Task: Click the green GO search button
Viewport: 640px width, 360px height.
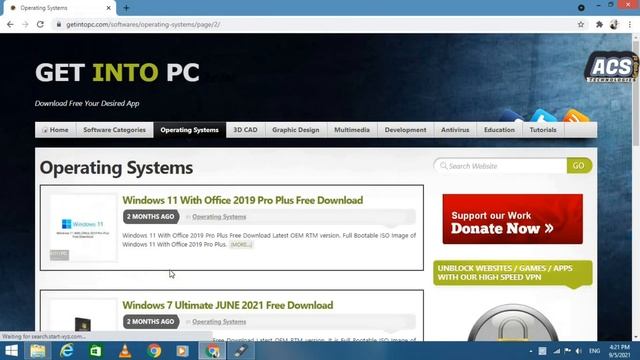Action: (579, 166)
